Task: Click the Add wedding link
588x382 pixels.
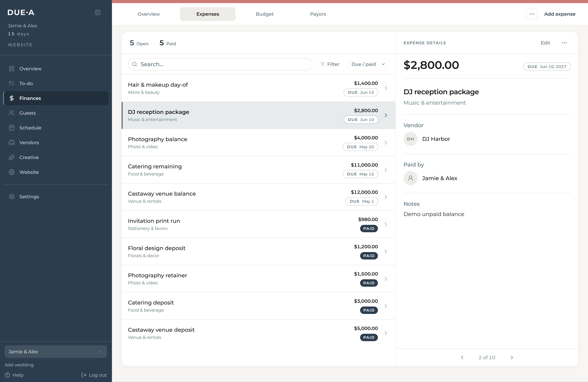Action: pyautogui.click(x=19, y=365)
